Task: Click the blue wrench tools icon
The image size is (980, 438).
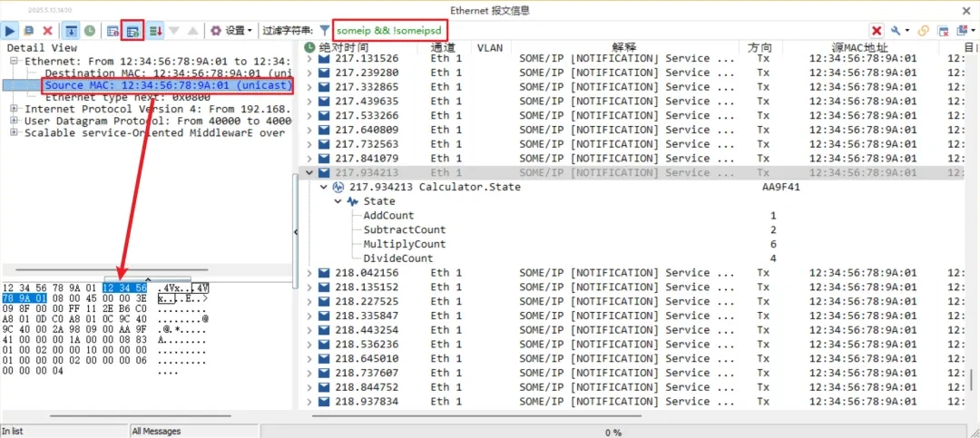Action: point(896,30)
